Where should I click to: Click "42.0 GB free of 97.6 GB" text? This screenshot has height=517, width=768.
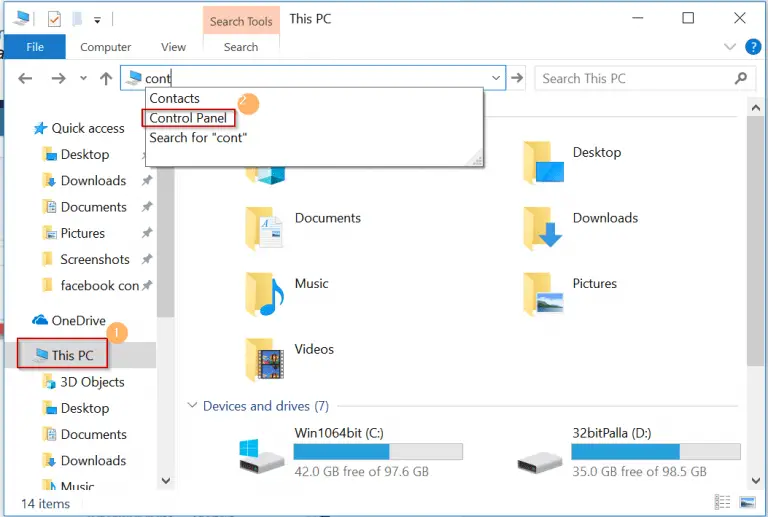click(x=361, y=471)
